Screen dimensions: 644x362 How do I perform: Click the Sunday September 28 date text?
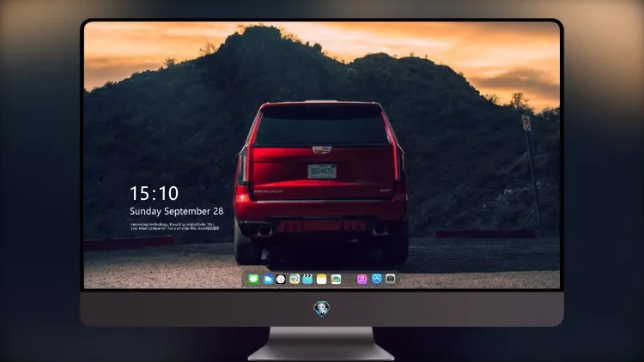pyautogui.click(x=177, y=211)
